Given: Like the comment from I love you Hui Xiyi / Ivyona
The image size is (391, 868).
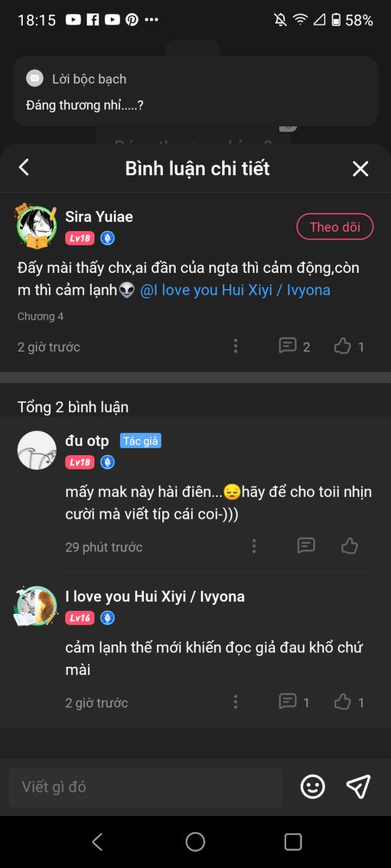Looking at the screenshot, I should (x=343, y=702).
